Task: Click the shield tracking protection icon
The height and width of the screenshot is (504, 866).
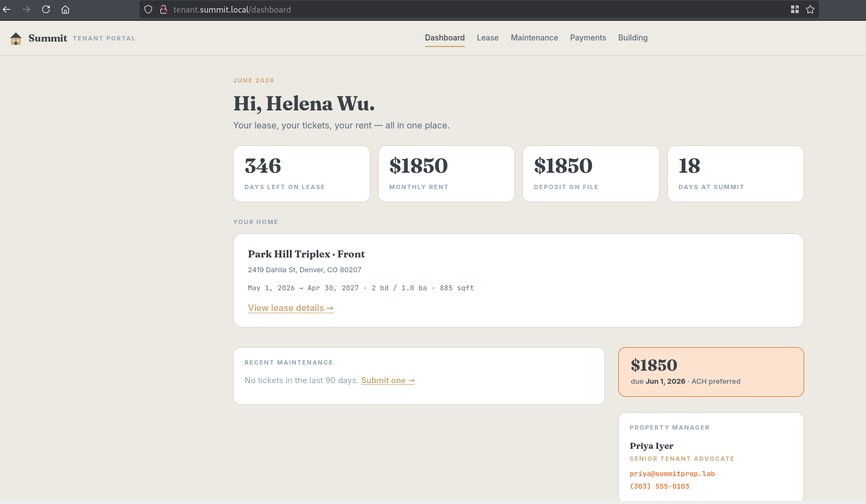Action: click(x=148, y=9)
